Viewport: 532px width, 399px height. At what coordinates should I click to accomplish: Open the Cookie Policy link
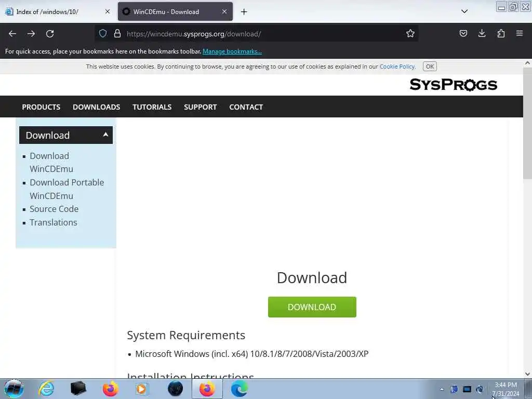pyautogui.click(x=397, y=66)
